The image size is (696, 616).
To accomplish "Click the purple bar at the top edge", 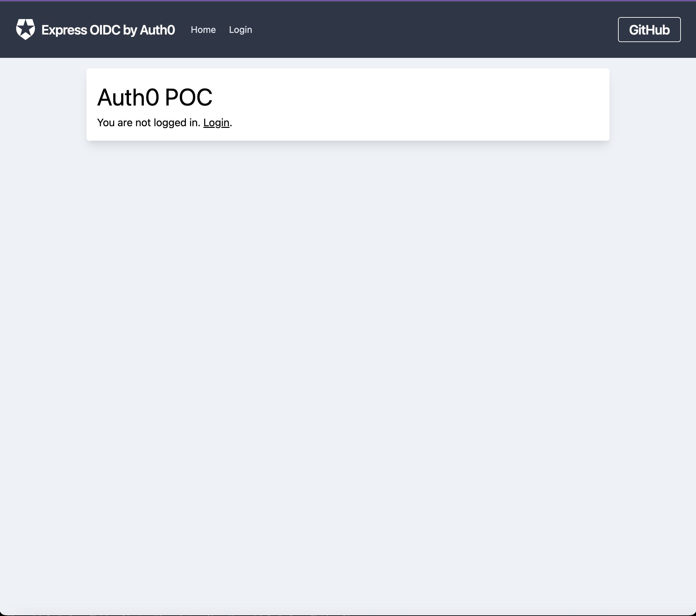I will click(x=347, y=1).
